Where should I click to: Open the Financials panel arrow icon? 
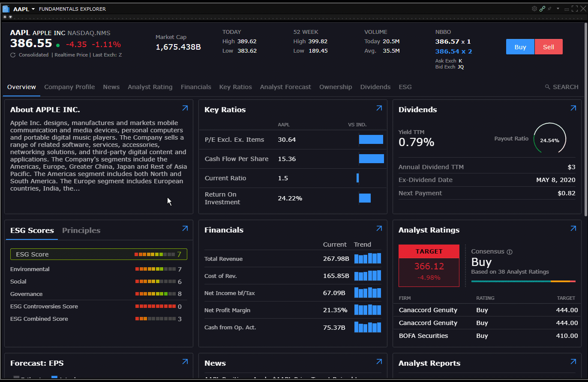click(x=379, y=229)
